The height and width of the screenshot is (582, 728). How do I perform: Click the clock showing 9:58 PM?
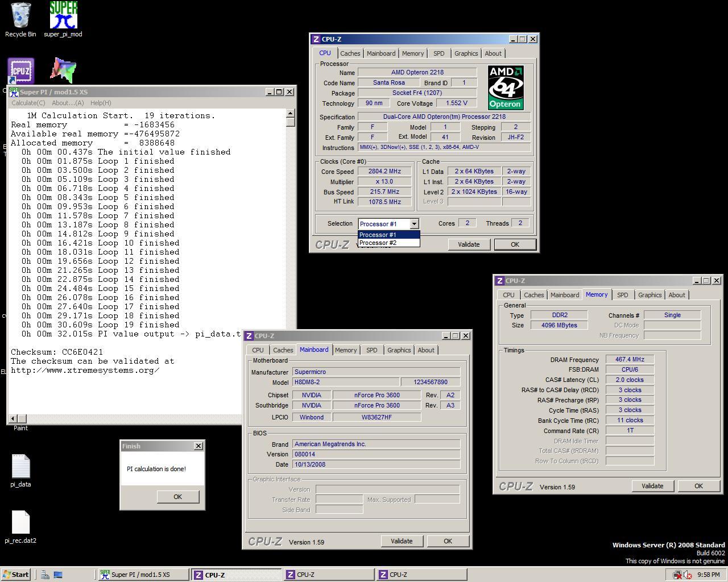tap(708, 575)
